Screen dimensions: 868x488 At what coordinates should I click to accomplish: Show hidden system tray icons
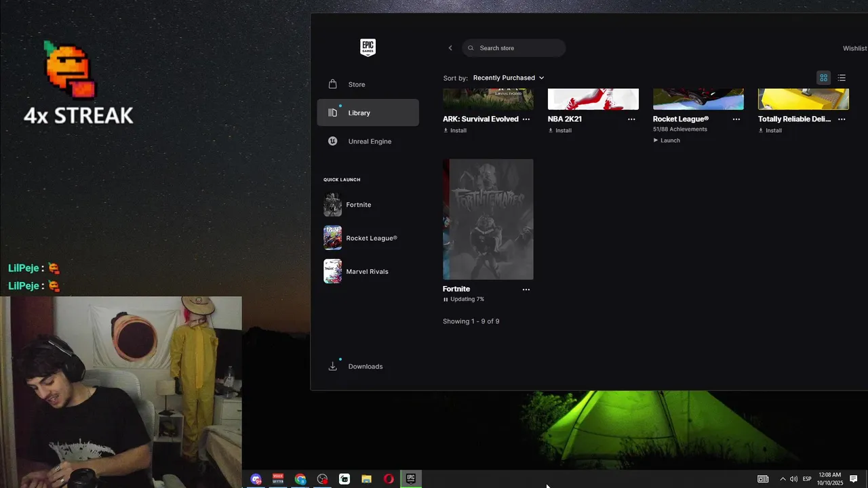[x=783, y=479]
